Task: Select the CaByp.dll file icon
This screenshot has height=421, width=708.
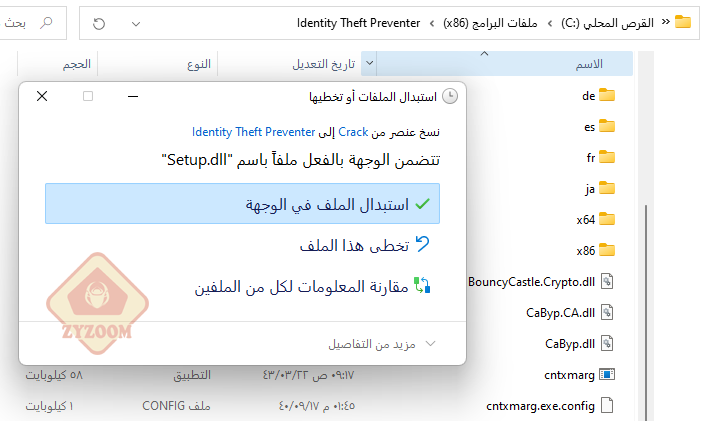Action: click(x=607, y=343)
